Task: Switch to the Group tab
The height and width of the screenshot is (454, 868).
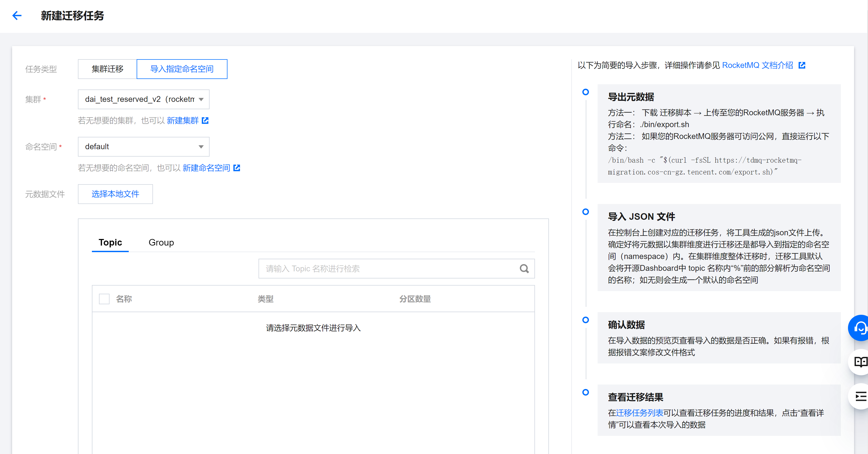Action: 161,242
